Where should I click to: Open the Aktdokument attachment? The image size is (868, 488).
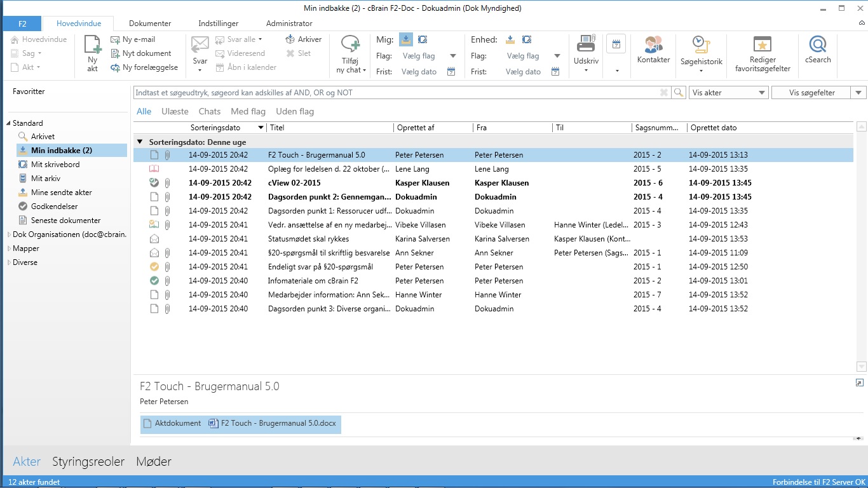coord(172,423)
